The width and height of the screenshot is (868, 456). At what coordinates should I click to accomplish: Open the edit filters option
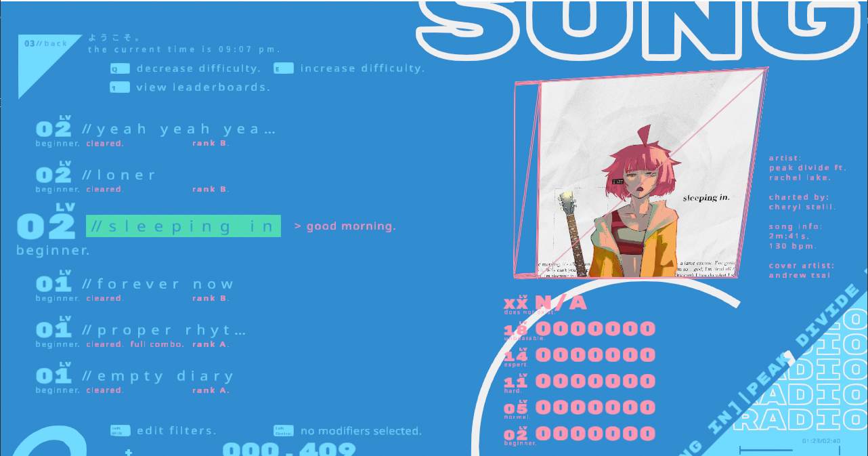177,431
